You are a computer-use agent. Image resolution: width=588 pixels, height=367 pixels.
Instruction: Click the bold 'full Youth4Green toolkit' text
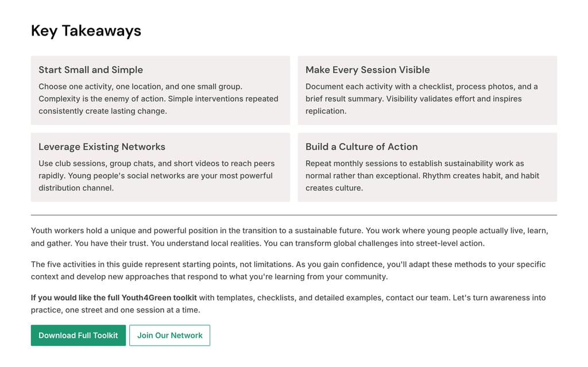[152, 298]
